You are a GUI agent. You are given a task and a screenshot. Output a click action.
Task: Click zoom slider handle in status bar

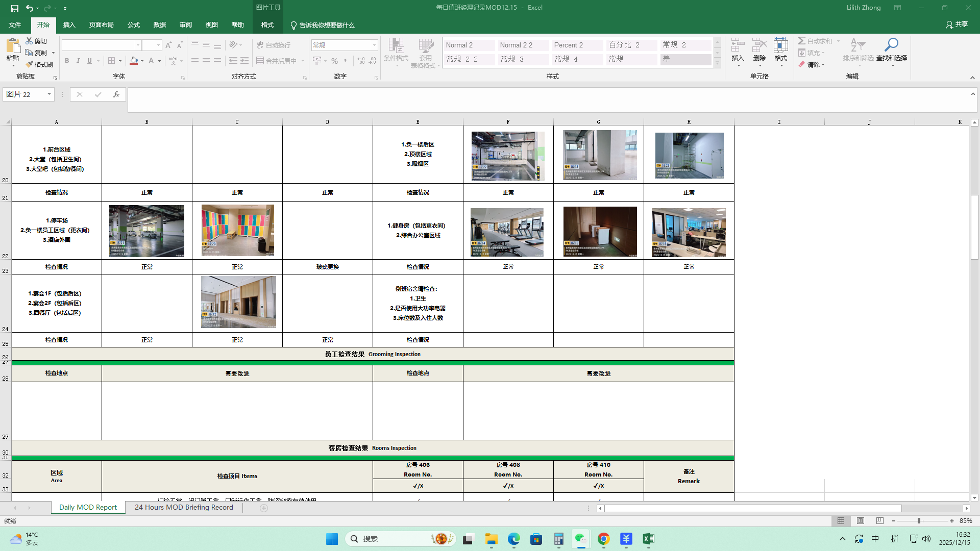click(x=919, y=521)
